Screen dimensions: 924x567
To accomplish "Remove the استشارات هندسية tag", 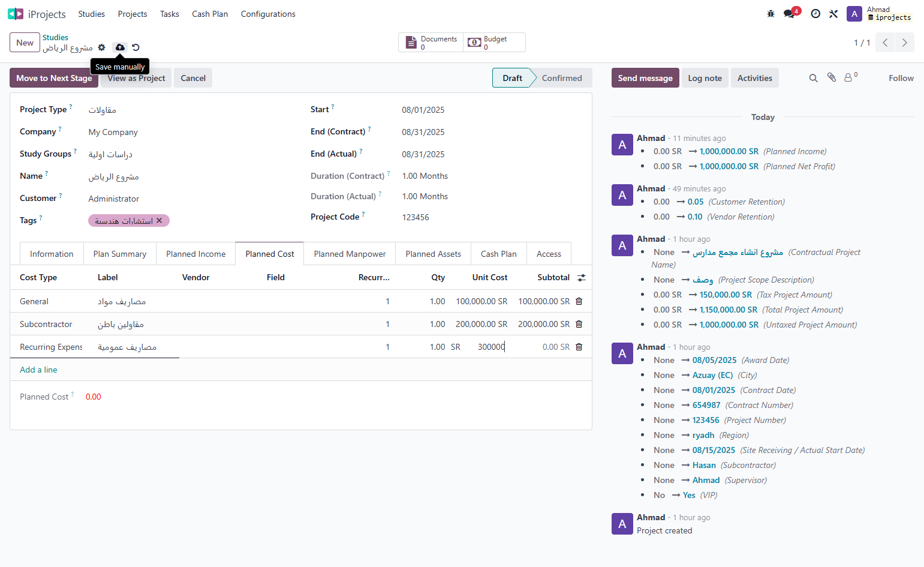I will pos(159,221).
